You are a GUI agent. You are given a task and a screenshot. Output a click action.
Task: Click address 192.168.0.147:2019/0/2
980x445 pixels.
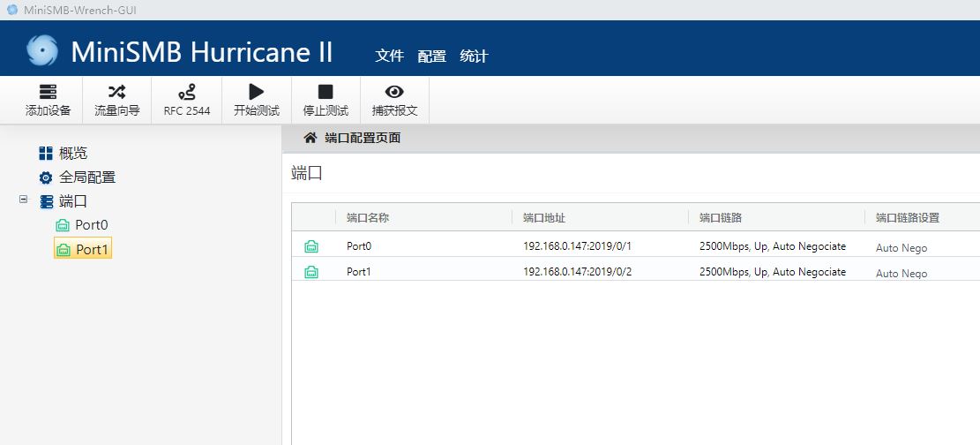[578, 272]
